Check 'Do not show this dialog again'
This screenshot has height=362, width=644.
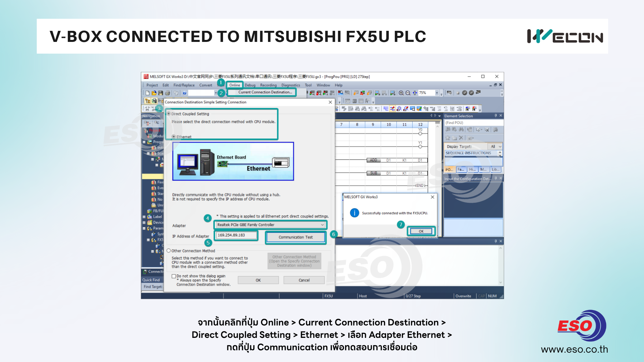point(174,276)
